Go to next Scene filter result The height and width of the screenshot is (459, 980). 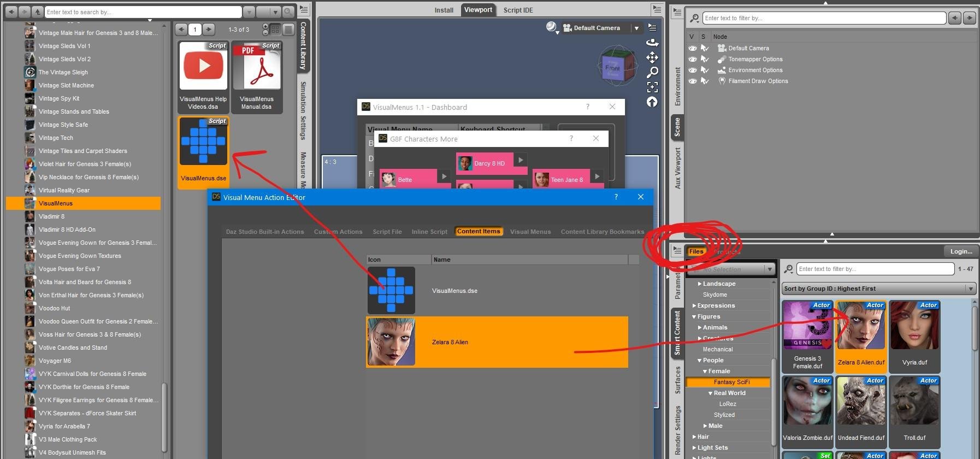coord(969,18)
